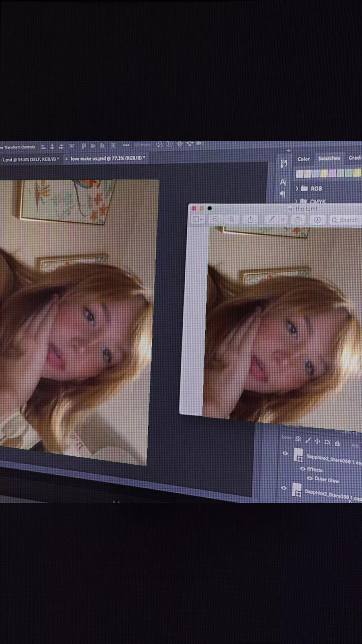Viewport: 362px width, 644px height.
Task: Click the image in the Preview window
Action: pos(283,328)
